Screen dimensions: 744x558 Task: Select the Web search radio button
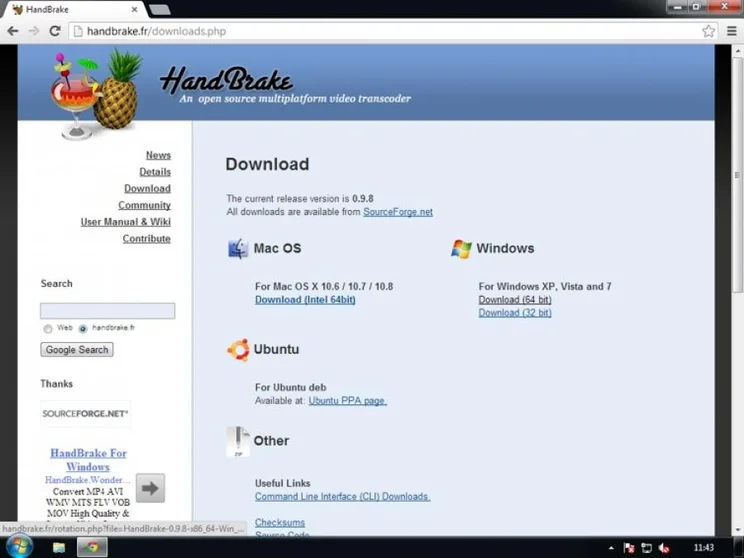coord(47,328)
